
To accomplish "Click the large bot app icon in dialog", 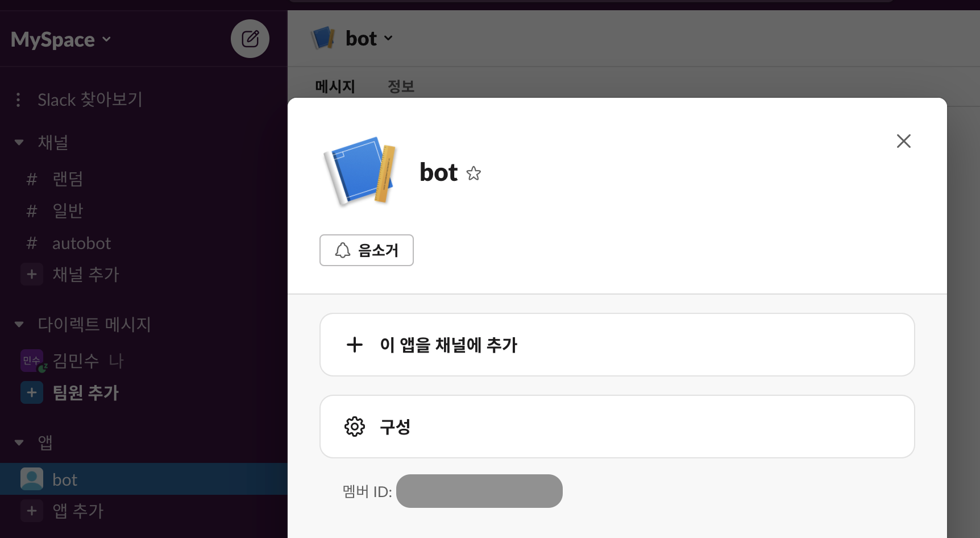I will pos(360,171).
